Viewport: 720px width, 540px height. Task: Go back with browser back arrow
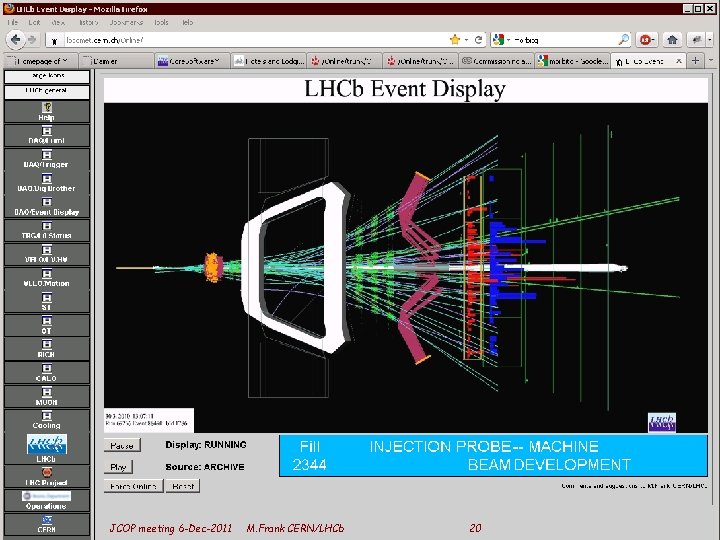click(x=16, y=40)
